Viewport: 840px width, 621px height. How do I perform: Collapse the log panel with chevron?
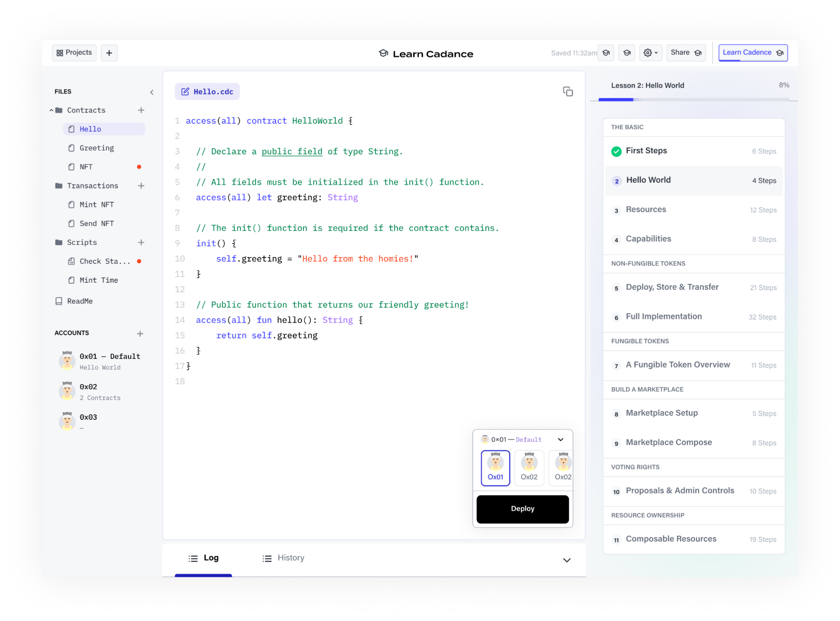(x=566, y=560)
